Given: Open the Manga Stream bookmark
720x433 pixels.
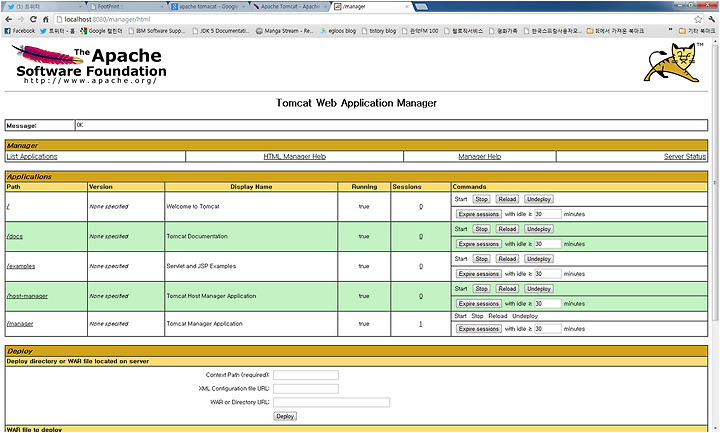Looking at the screenshot, I should tap(284, 31).
